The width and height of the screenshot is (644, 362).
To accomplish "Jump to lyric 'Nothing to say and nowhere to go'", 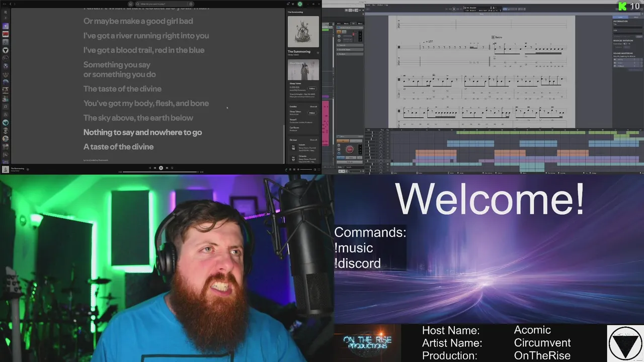I will tap(142, 132).
